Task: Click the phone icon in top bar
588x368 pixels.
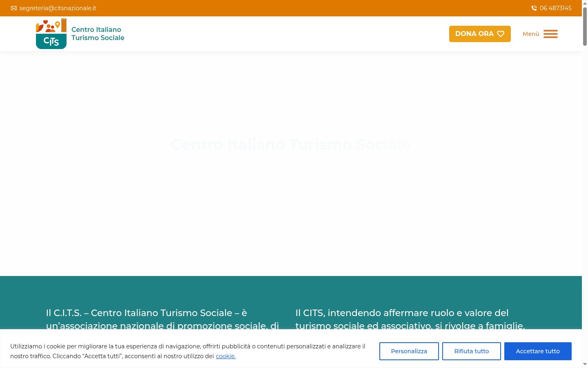Action: 534,8
